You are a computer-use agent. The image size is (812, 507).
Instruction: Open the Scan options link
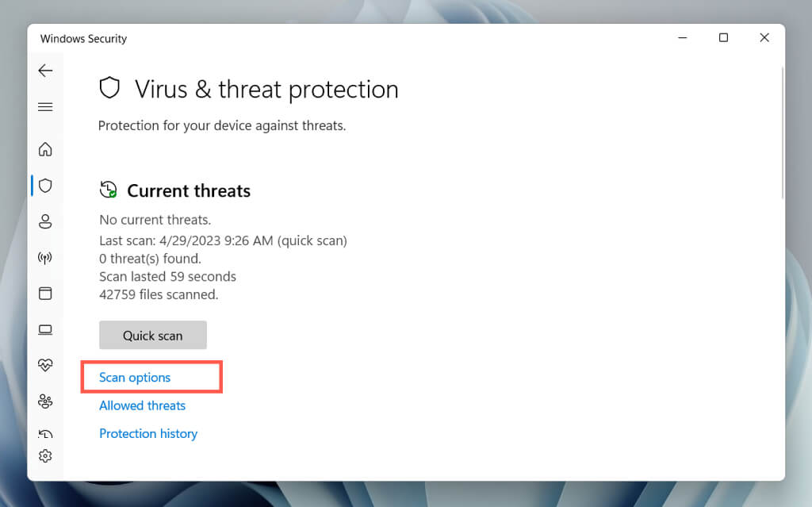135,378
